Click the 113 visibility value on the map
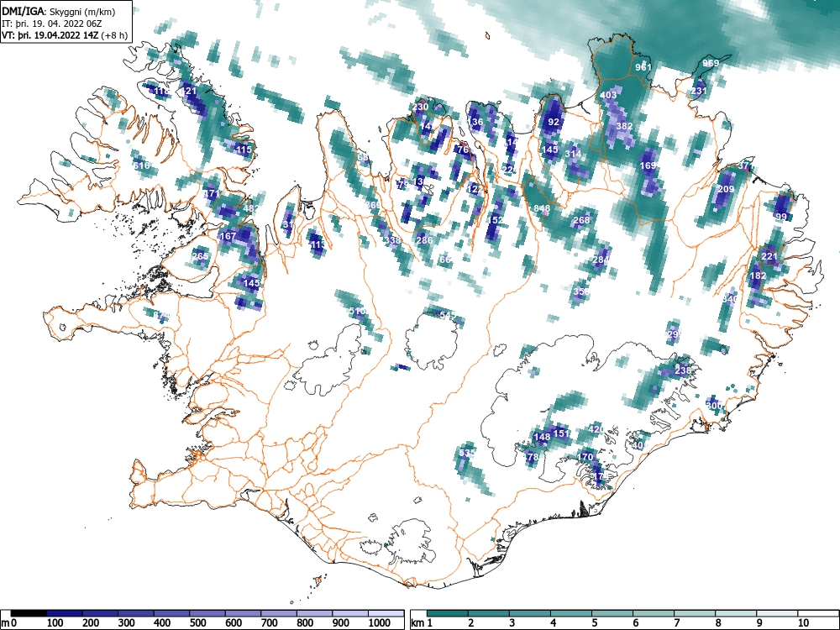The width and height of the screenshot is (840, 630). pos(318,244)
